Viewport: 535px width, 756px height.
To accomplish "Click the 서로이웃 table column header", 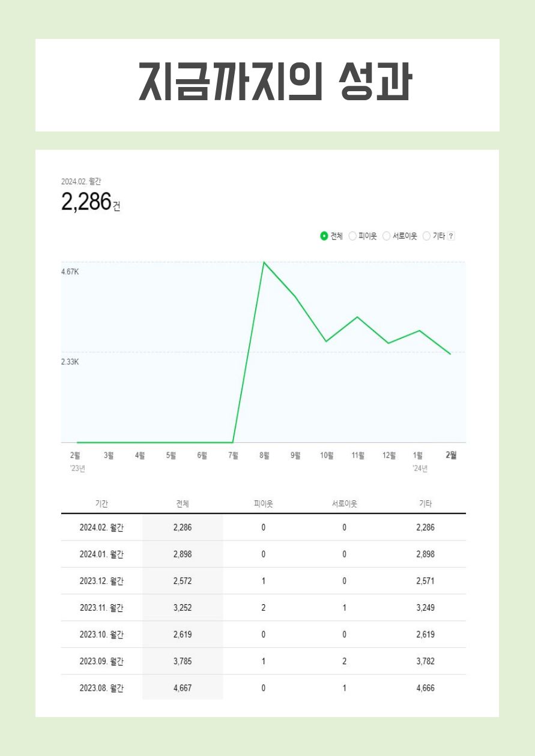I will 344,504.
